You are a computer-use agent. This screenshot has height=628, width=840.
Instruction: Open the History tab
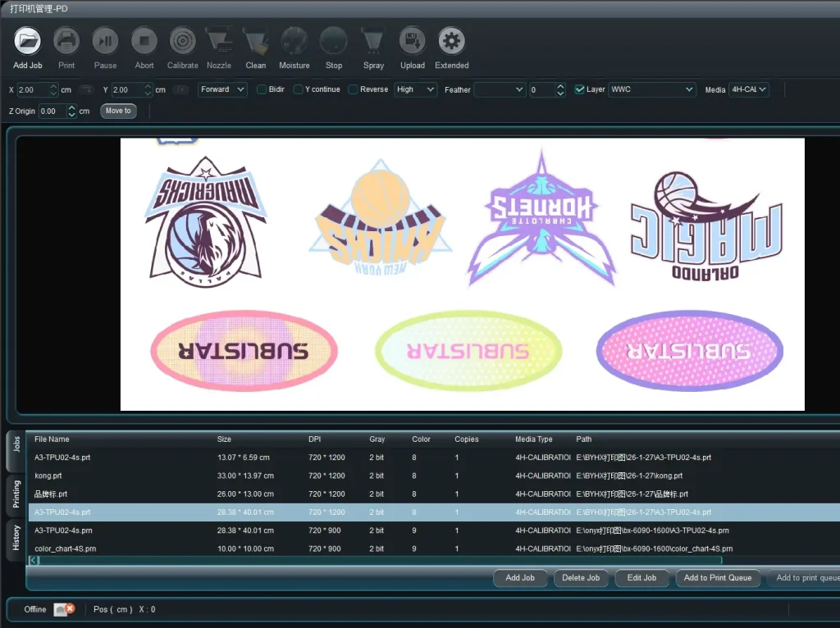16,539
